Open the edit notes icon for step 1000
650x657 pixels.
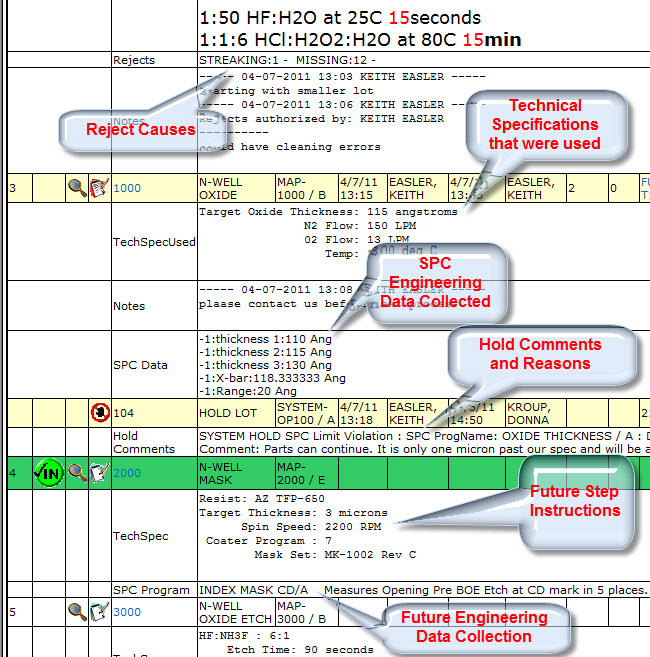pos(98,188)
